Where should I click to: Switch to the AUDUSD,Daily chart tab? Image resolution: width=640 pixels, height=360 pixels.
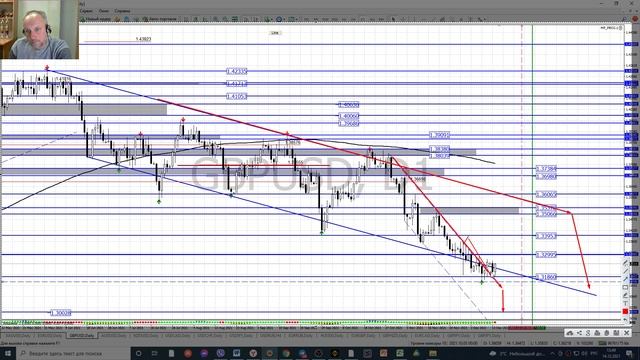click(113, 336)
